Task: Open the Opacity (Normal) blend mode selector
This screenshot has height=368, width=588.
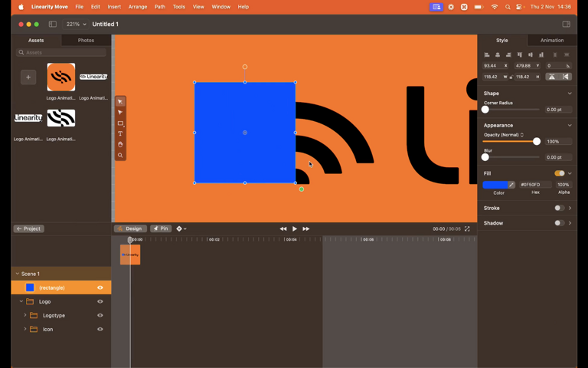Action: (504, 135)
